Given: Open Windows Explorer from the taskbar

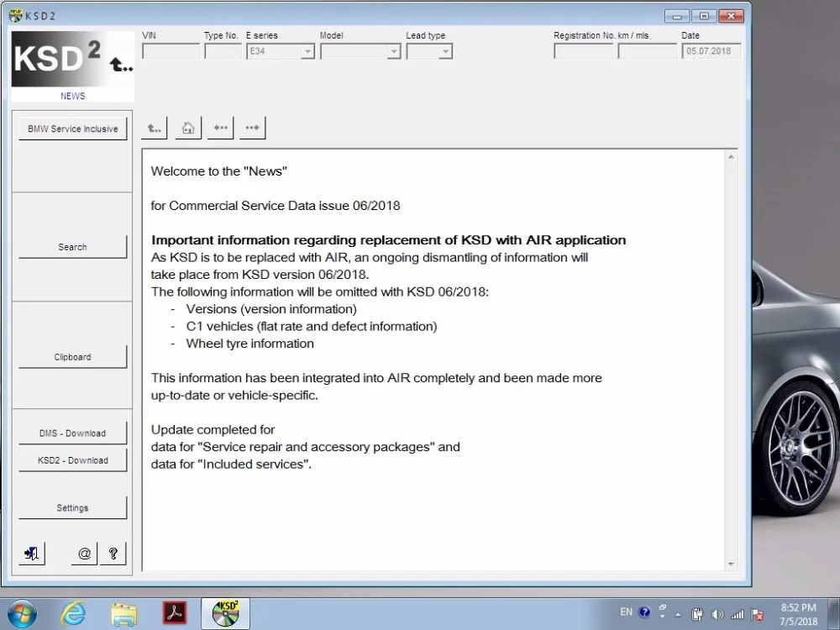Looking at the screenshot, I should tap(123, 614).
